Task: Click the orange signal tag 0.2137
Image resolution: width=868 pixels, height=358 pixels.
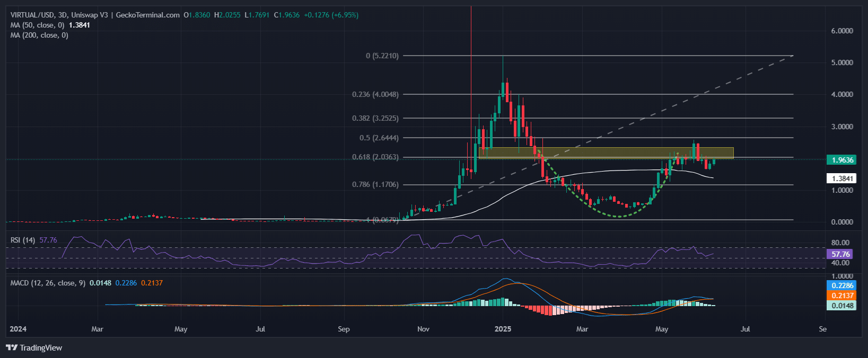Action: coord(842,296)
